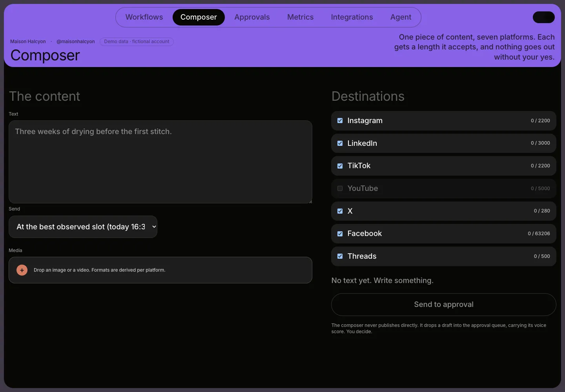Image resolution: width=565 pixels, height=392 pixels.
Task: Click the Destinations heading
Action: point(368,96)
